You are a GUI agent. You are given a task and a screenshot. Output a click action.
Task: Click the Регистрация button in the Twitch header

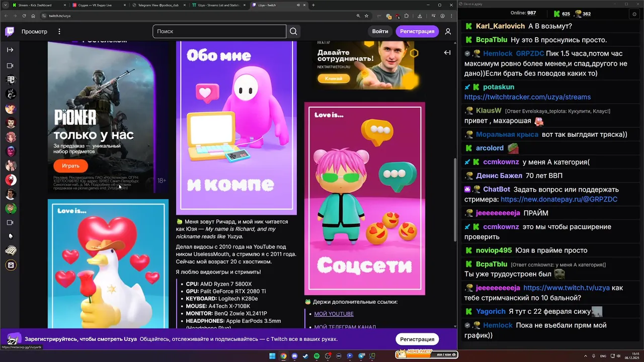pos(417,31)
